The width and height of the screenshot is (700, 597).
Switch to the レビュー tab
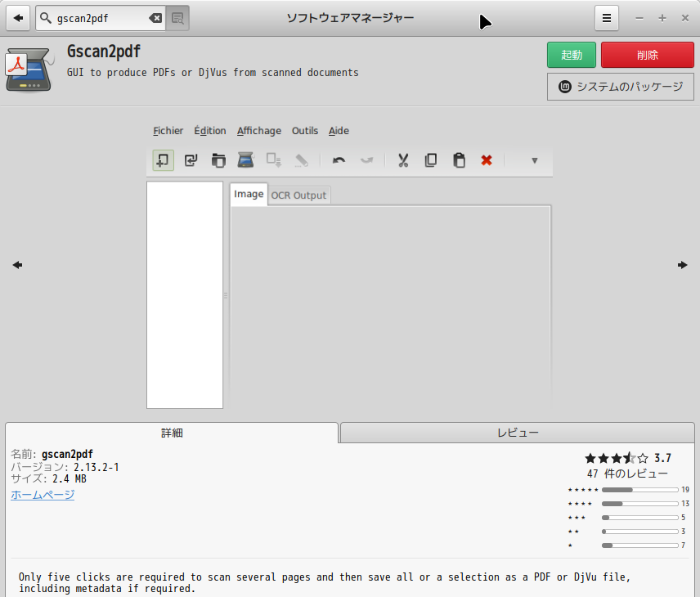click(518, 433)
